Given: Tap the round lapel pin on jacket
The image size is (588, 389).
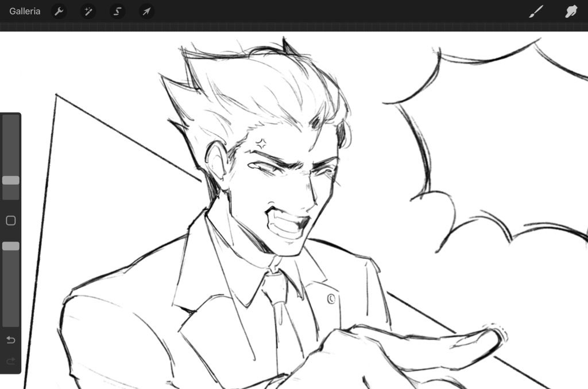Looking at the screenshot, I should click(331, 298).
